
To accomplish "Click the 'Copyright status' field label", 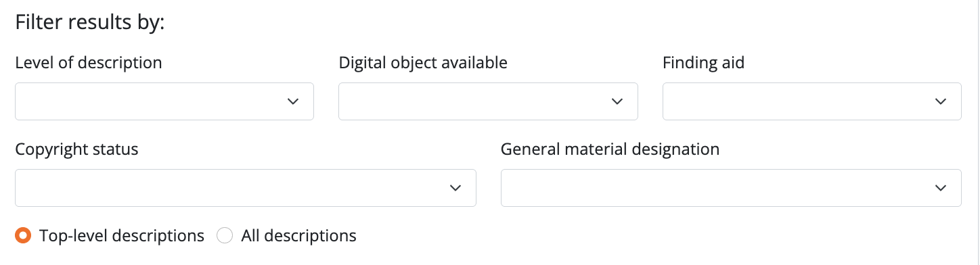I will [x=76, y=149].
